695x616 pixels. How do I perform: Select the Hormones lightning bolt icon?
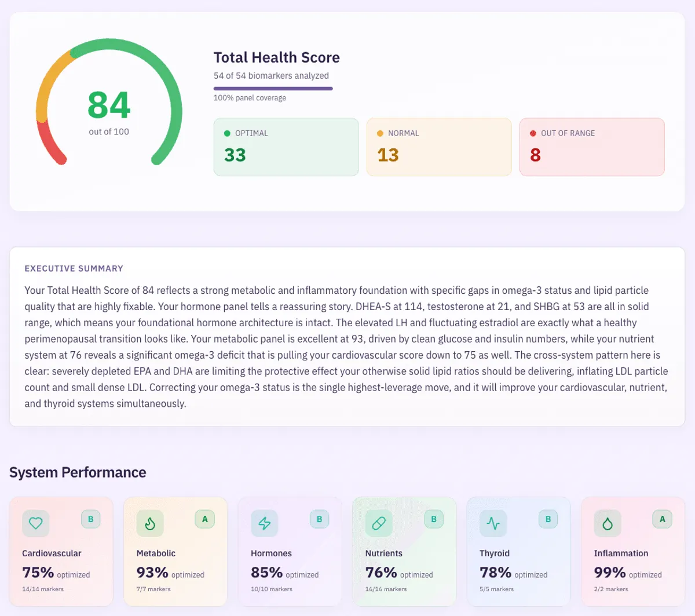(x=264, y=523)
